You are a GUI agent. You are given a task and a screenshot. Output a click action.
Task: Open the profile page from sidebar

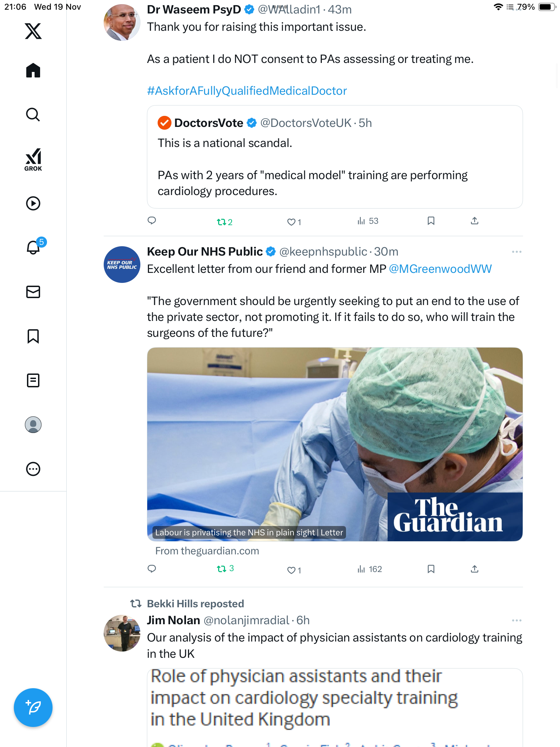[x=33, y=425]
